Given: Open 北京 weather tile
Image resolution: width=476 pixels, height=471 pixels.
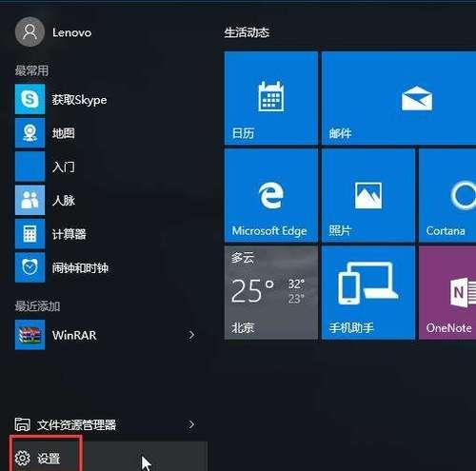Looking at the screenshot, I should tap(271, 292).
